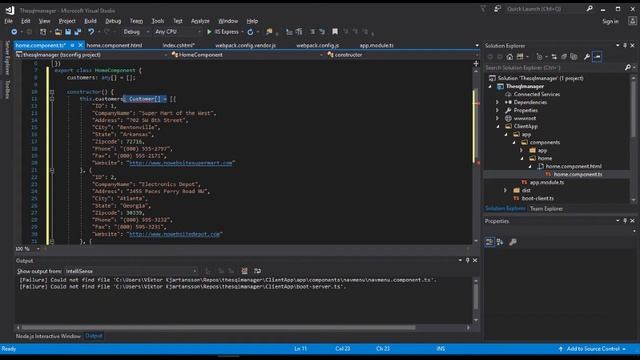Open the Any CPU platform dropdown
640x360 pixels.
(178, 32)
